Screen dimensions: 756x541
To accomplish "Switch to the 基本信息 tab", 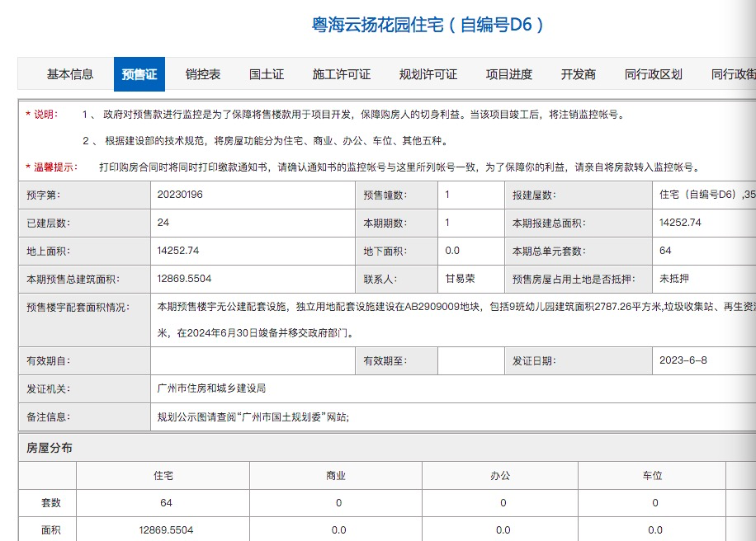I will coord(70,74).
